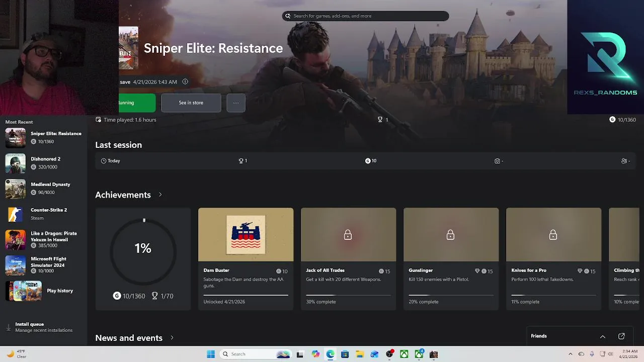The image size is (644, 362).
Task: Click the rare diamond icon on Gunslinger
Action: pyautogui.click(x=477, y=271)
